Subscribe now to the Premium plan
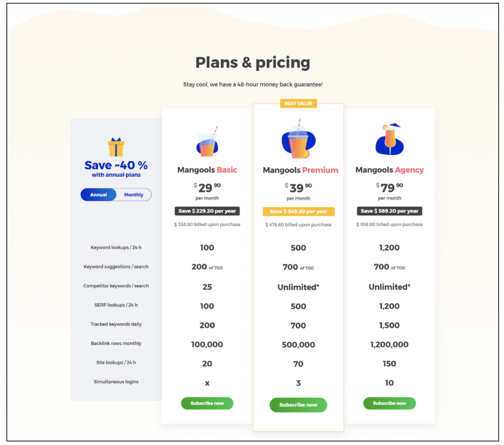504x445 pixels. [x=298, y=405]
